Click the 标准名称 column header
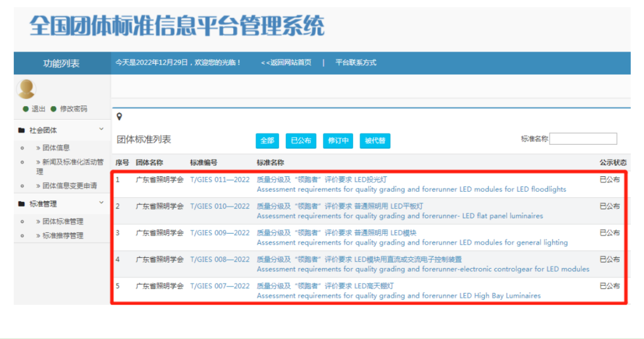 tap(270, 163)
